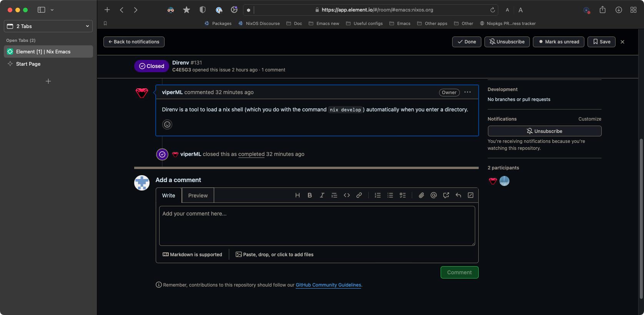
Task: Add new tab in sidebar with plus
Action: [x=48, y=81]
